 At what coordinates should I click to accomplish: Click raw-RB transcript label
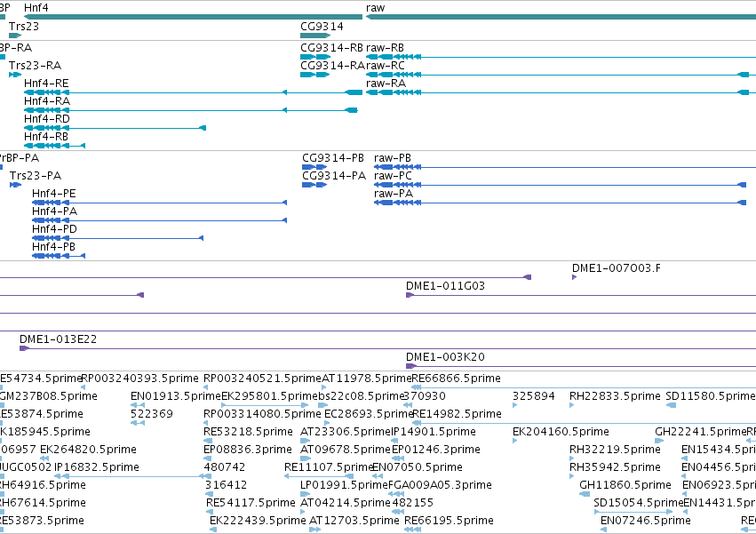[x=385, y=48]
